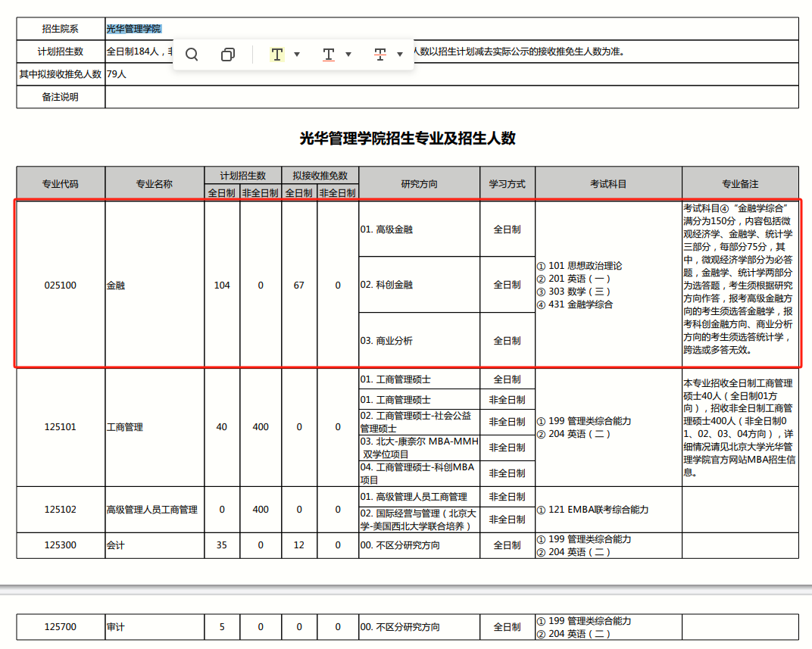Click direction 02. 国际经营与管理

pos(418,520)
